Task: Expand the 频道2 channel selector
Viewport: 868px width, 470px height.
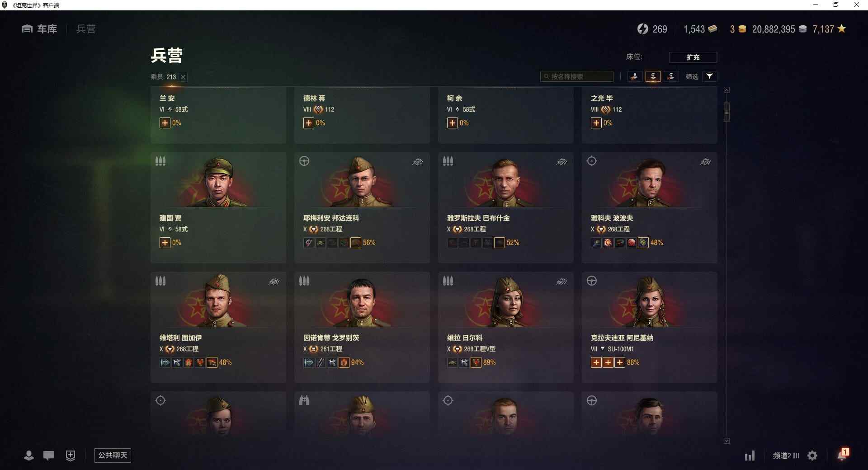Action: [786, 456]
